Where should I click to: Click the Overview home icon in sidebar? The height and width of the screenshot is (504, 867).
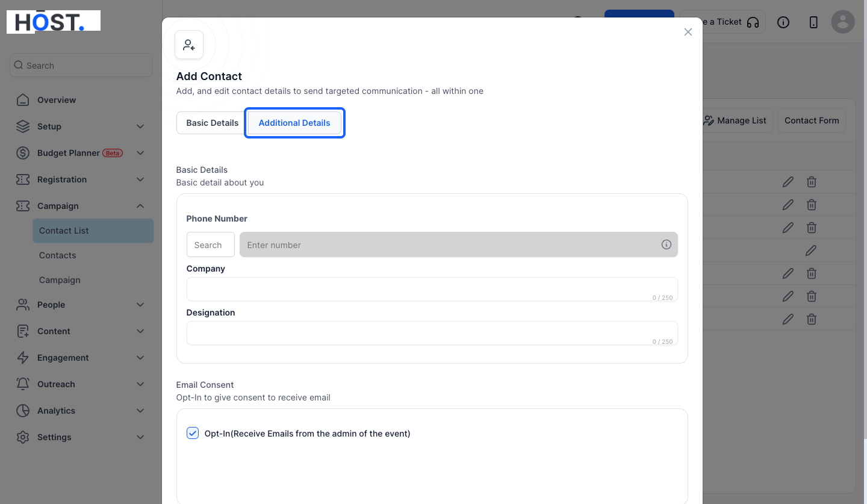pos(23,100)
